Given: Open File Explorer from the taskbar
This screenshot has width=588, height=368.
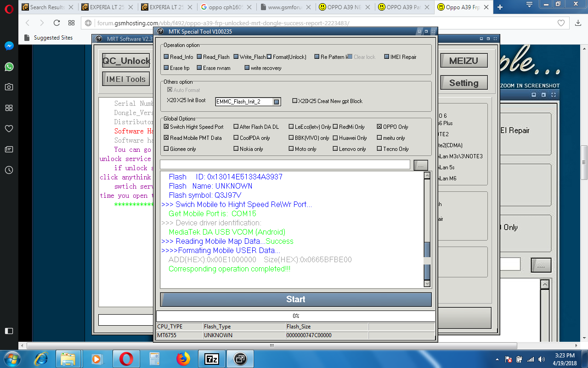Looking at the screenshot, I should (68, 358).
